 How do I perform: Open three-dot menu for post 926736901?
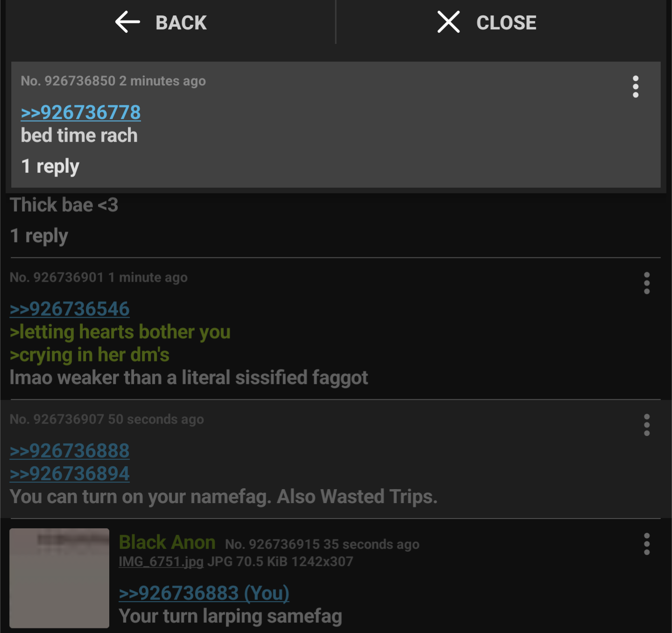pos(646,283)
